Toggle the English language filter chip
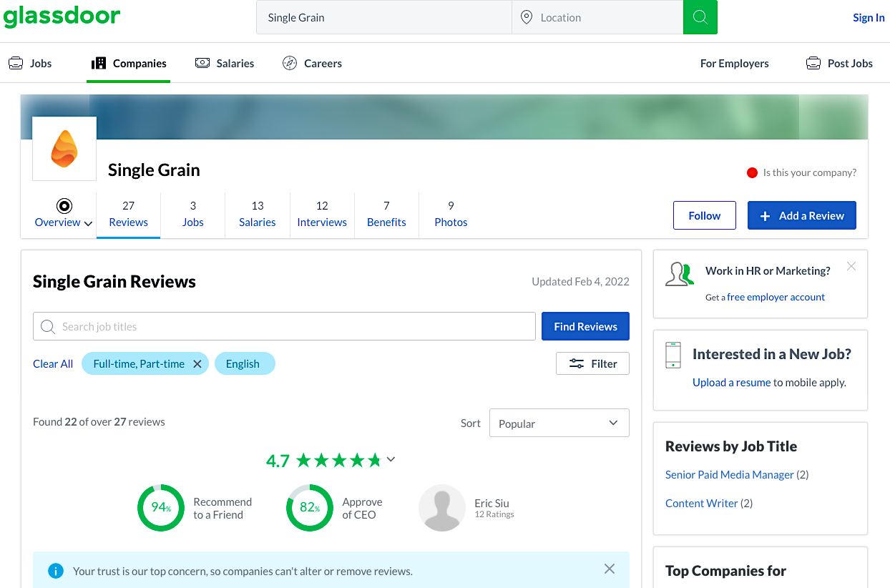 [243, 363]
